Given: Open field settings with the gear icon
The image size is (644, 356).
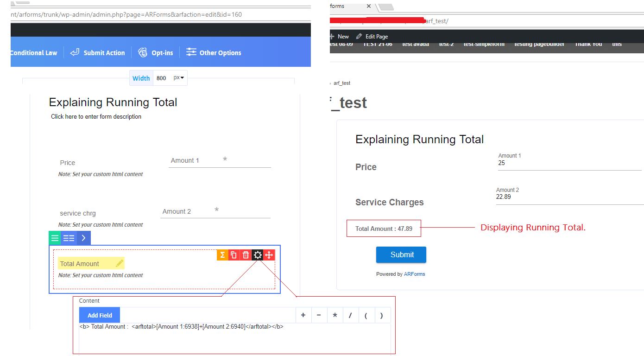Looking at the screenshot, I should (258, 255).
